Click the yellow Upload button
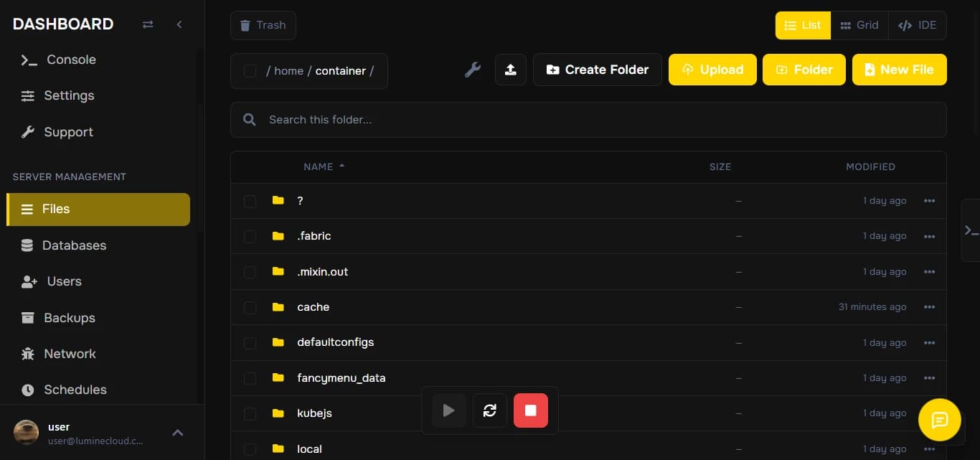The height and width of the screenshot is (460, 980). coord(712,70)
